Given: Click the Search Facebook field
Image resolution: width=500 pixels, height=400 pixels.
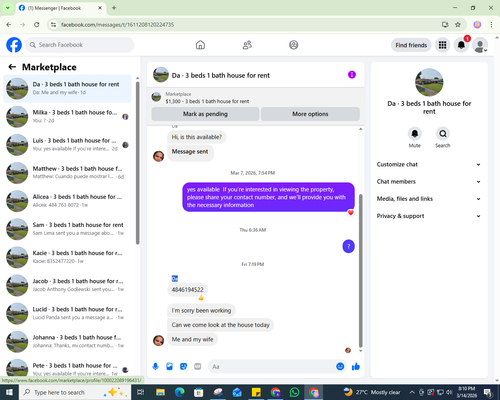Looking at the screenshot, I should click(x=80, y=45).
